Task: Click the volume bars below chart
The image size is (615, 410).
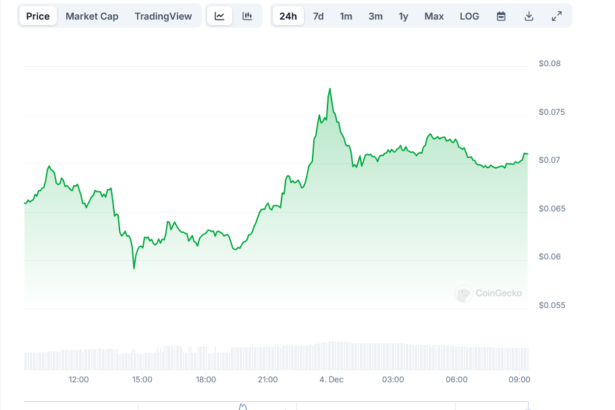Action: click(275, 357)
